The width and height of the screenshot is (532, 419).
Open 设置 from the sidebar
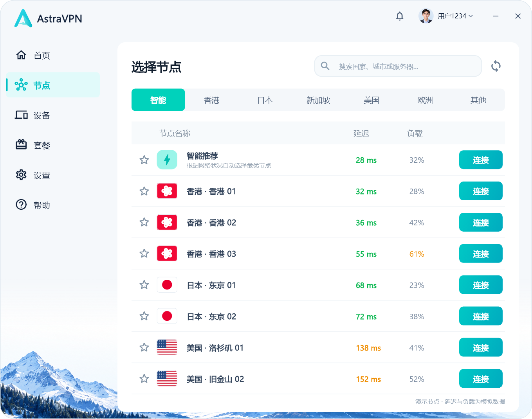(53, 175)
